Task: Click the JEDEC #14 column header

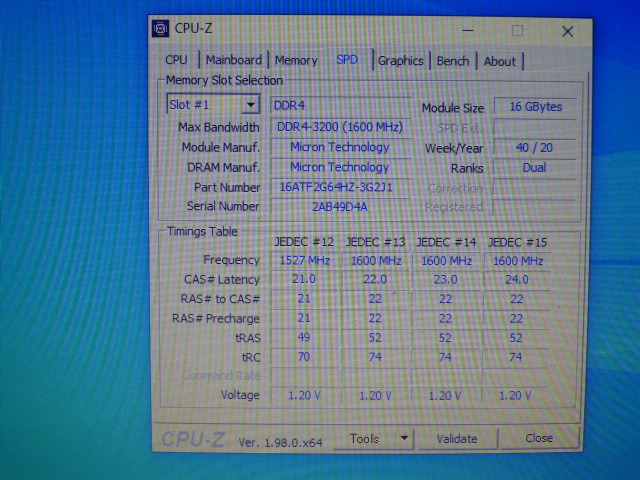Action: tap(446, 242)
